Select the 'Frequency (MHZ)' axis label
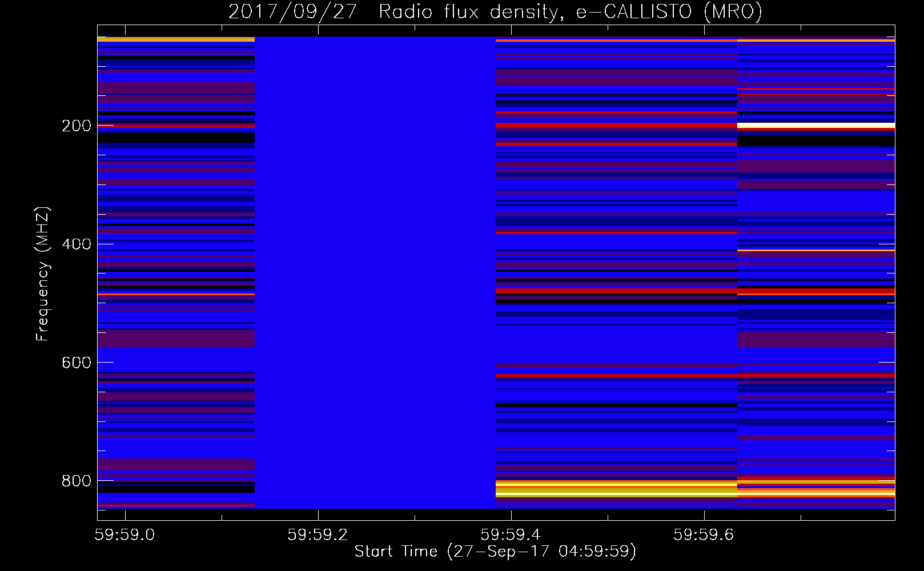The width and height of the screenshot is (924, 571). pyautogui.click(x=43, y=274)
